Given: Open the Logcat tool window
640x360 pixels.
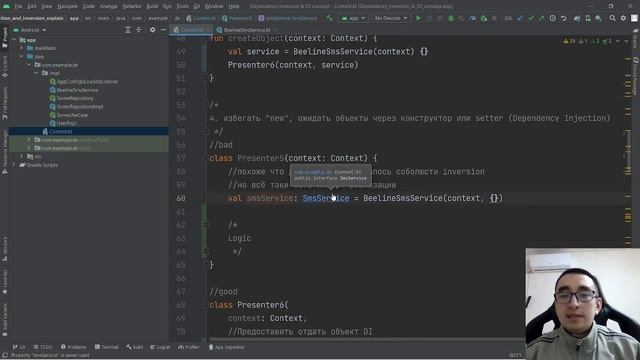Looking at the screenshot, I should click(160, 347).
